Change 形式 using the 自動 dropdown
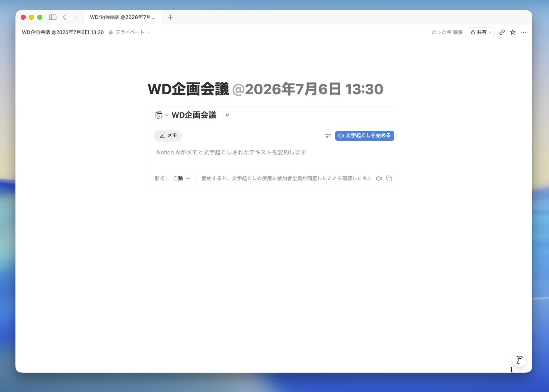The width and height of the screenshot is (549, 392). pos(181,178)
